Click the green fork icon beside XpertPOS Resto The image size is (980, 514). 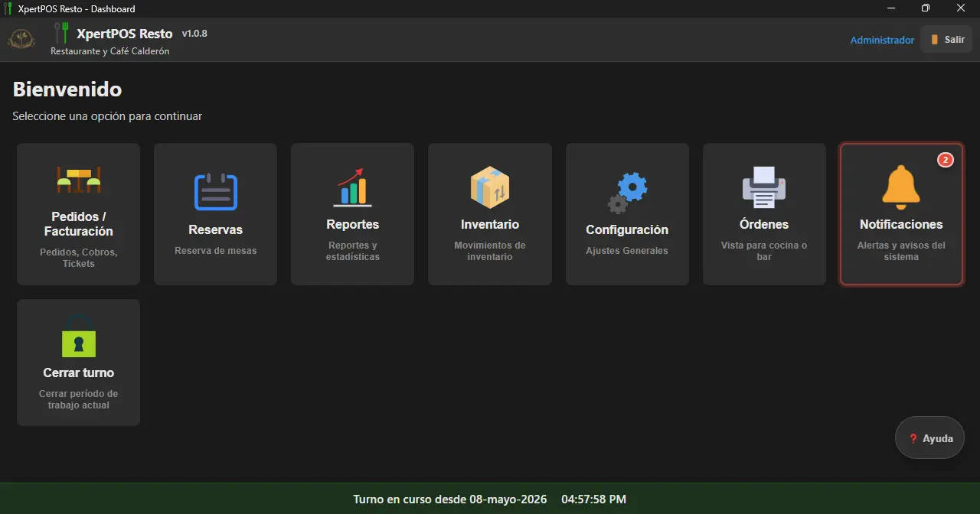tap(61, 33)
